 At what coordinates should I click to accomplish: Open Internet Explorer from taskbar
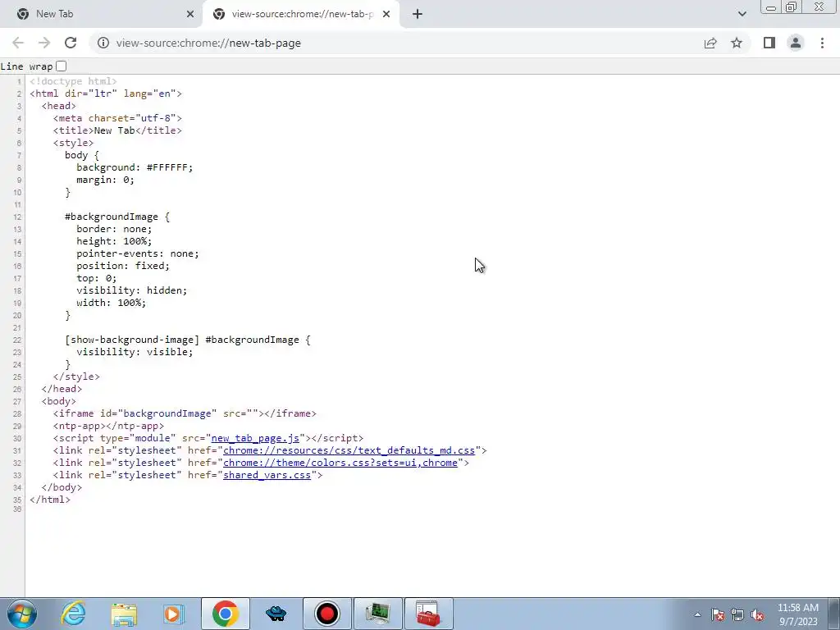coord(73,614)
